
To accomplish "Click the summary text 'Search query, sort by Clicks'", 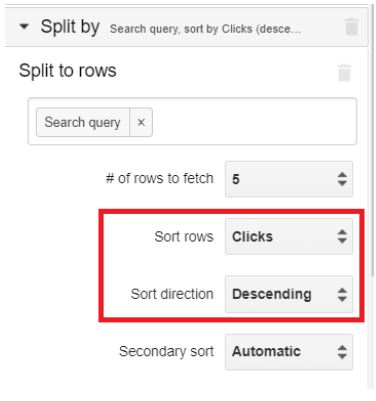I will [x=183, y=29].
